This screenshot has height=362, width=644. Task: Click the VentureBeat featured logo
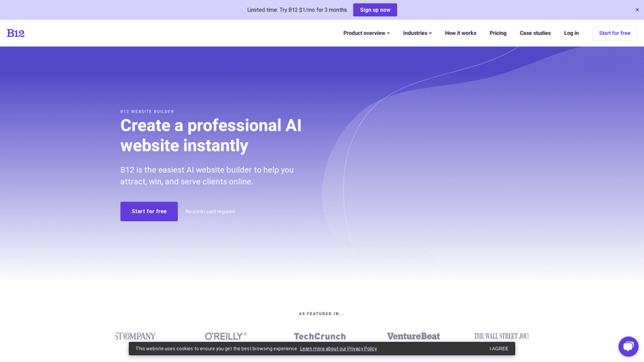(x=413, y=336)
